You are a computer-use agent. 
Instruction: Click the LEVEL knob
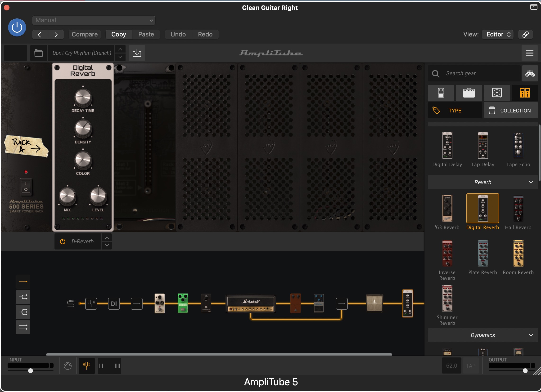[98, 196]
